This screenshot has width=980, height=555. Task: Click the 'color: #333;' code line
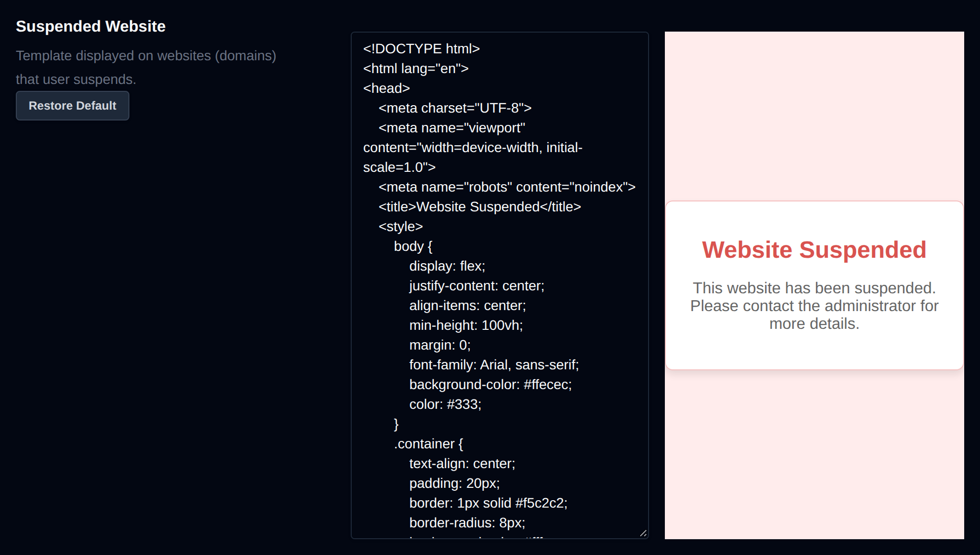pyautogui.click(x=445, y=404)
